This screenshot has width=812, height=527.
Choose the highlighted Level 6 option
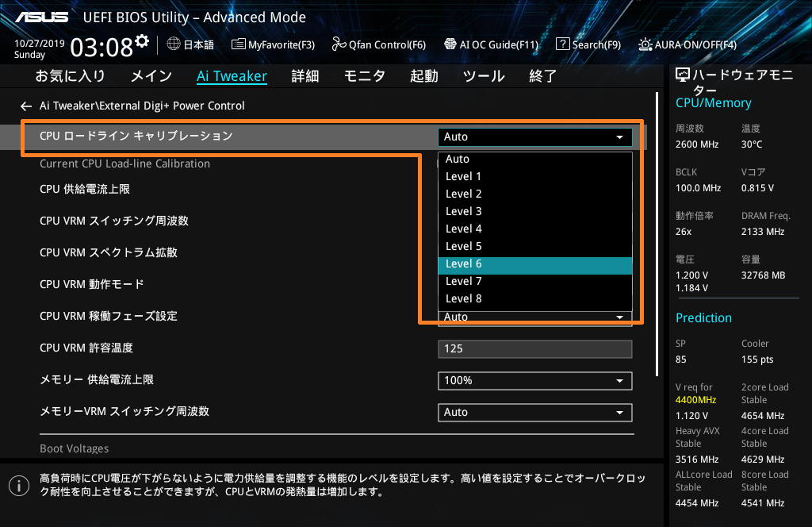pos(535,264)
